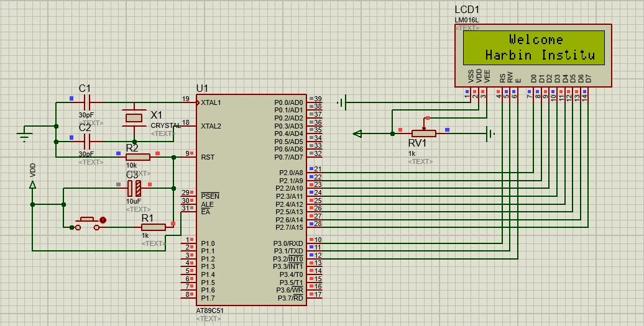Select capacitor C2 symbol
The width and height of the screenshot is (644, 326).
(86, 142)
